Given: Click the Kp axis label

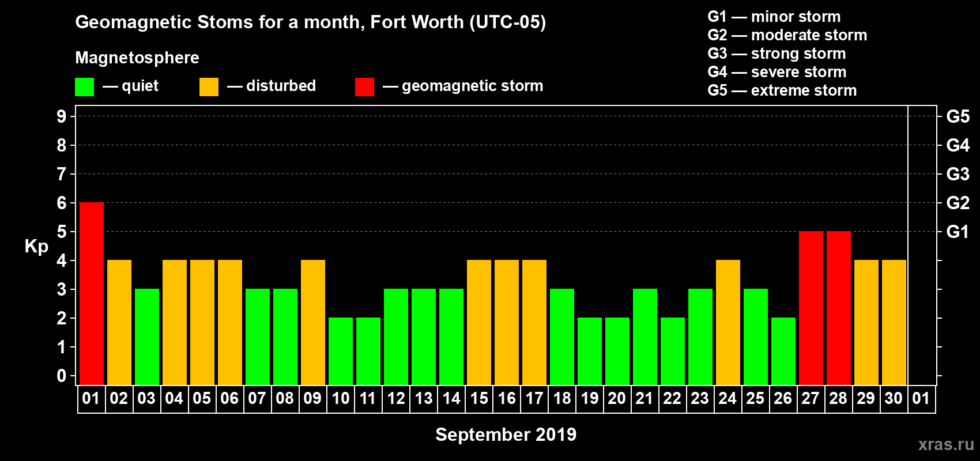Looking at the screenshot, I should (36, 247).
